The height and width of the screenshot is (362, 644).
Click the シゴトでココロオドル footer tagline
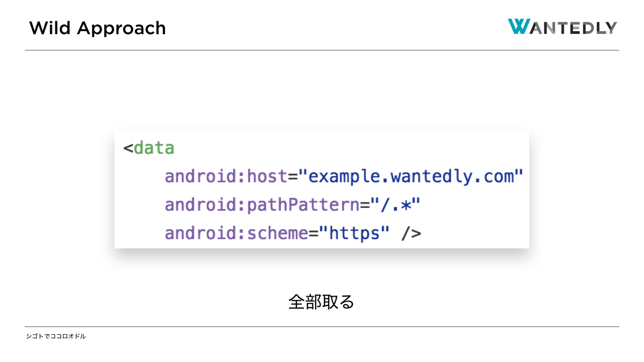point(56,336)
